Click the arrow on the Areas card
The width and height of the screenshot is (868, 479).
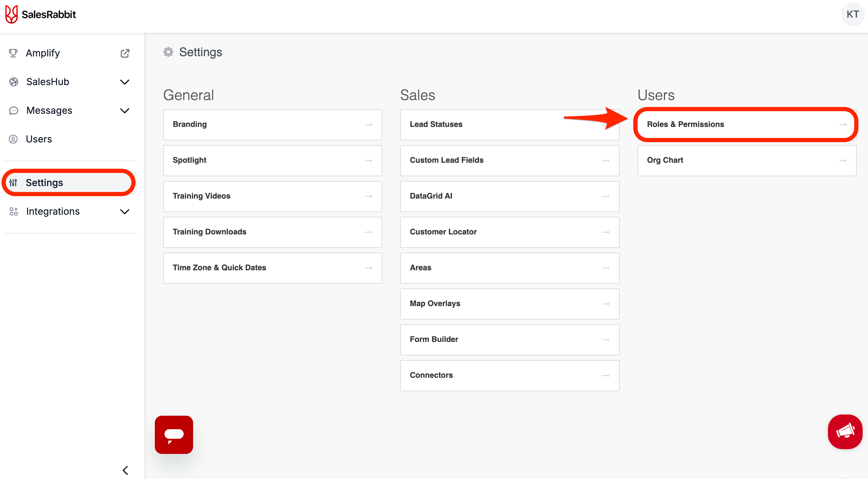(x=606, y=268)
